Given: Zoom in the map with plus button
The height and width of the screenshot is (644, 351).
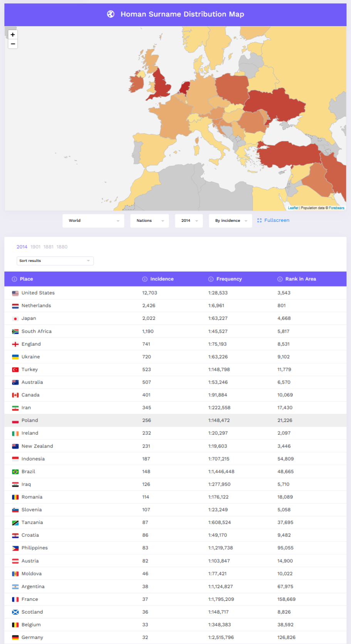Looking at the screenshot, I should (13, 35).
